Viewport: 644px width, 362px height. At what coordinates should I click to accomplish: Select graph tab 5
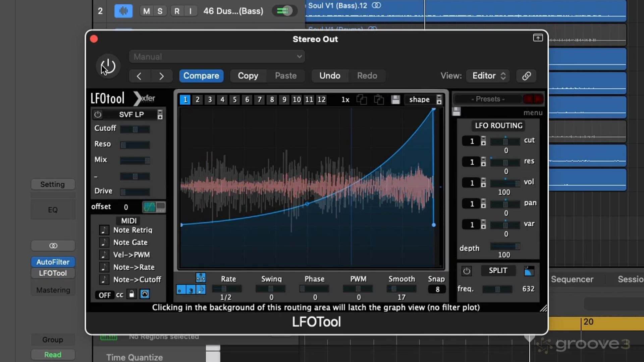coord(234,100)
